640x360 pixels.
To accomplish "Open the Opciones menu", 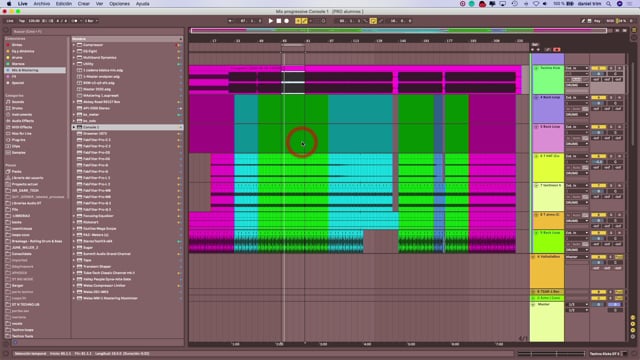I will (x=119, y=4).
